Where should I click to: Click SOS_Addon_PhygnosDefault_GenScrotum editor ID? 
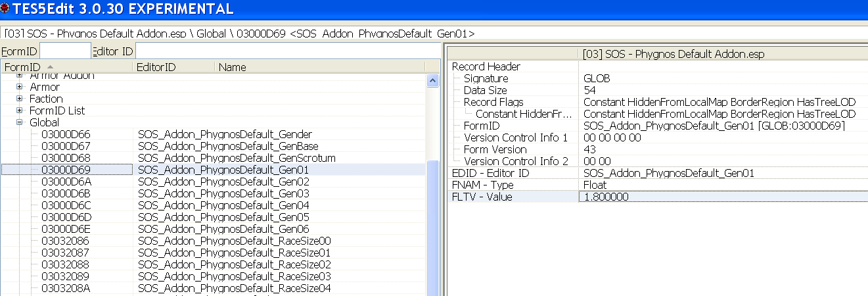coord(237,158)
